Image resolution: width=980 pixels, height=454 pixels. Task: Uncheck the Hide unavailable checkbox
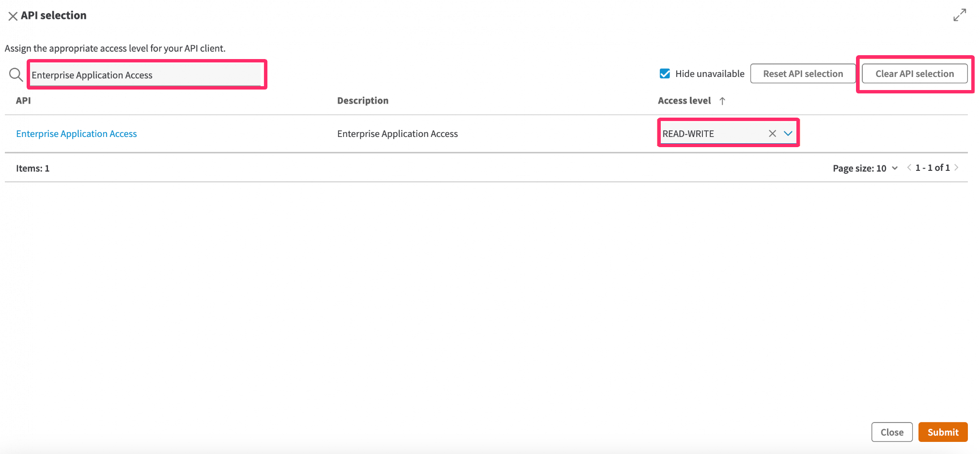click(x=665, y=74)
